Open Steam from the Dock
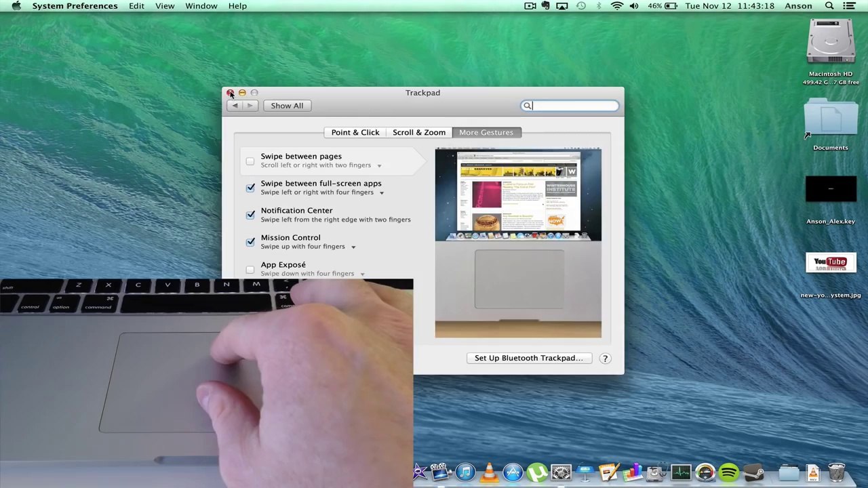 coord(753,472)
